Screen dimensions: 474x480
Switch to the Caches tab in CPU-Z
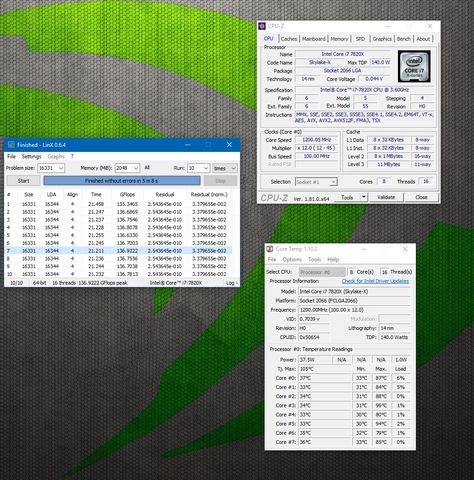click(x=289, y=39)
